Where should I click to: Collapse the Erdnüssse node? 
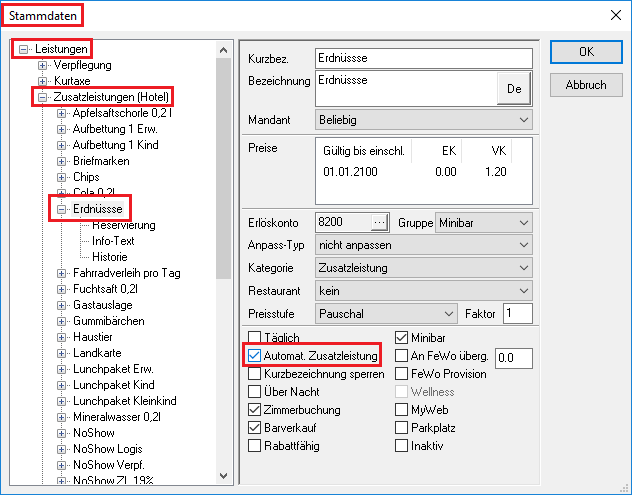click(x=61, y=209)
